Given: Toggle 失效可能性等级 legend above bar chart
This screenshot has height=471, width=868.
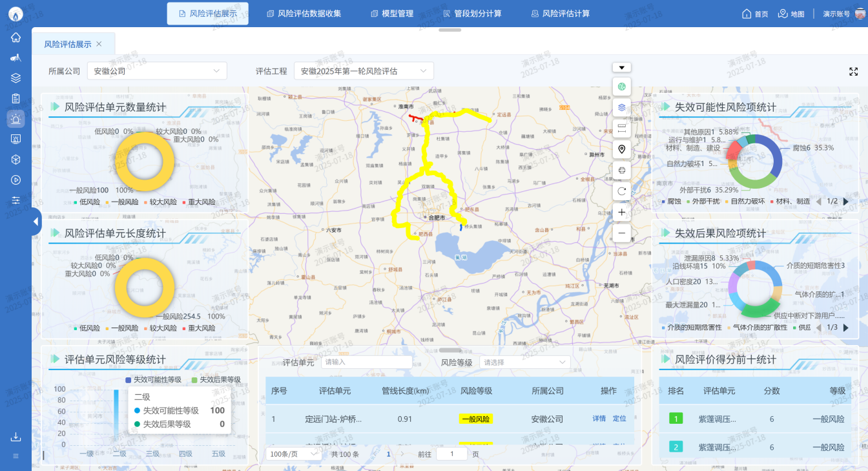Looking at the screenshot, I should 153,380.
